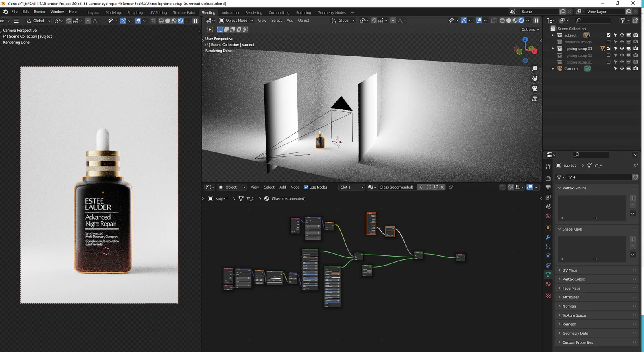Toggle camera view using camera gizmo

[x=535, y=89]
